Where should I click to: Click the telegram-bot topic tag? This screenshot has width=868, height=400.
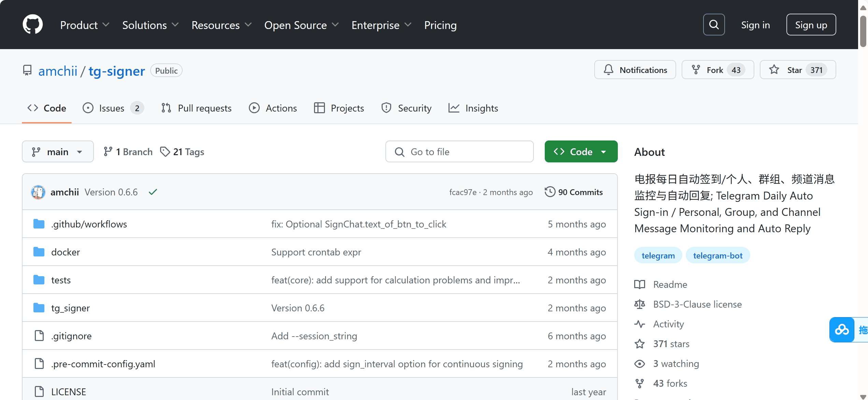[x=718, y=255]
